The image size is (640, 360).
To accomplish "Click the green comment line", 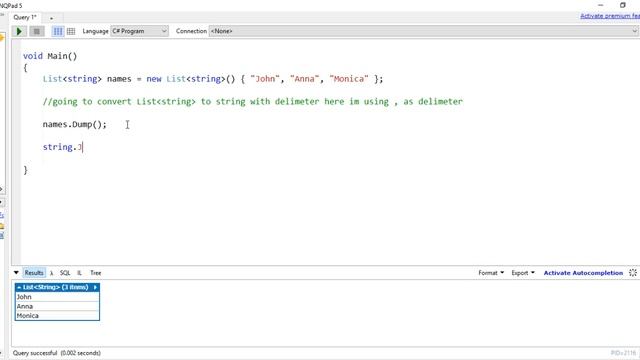I will (253, 102).
